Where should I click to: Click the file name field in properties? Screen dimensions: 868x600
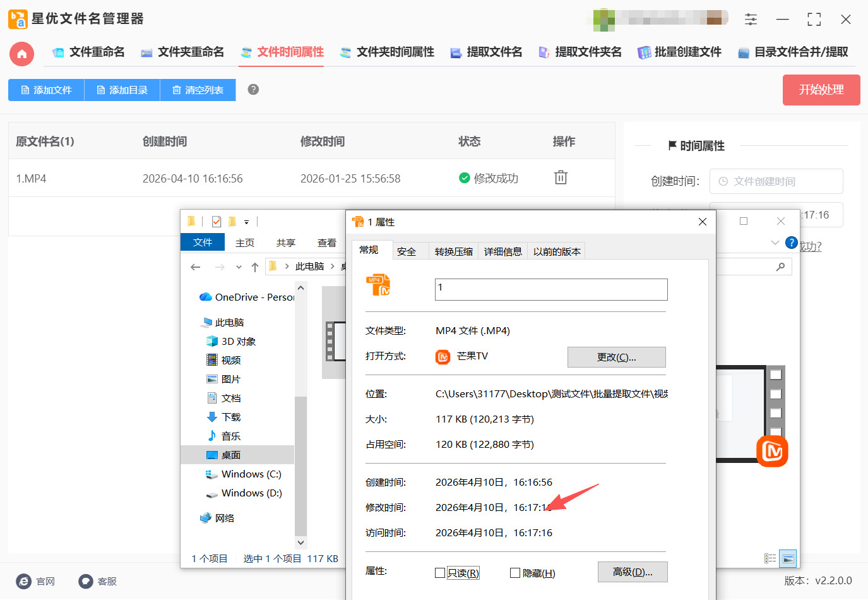[551, 289]
